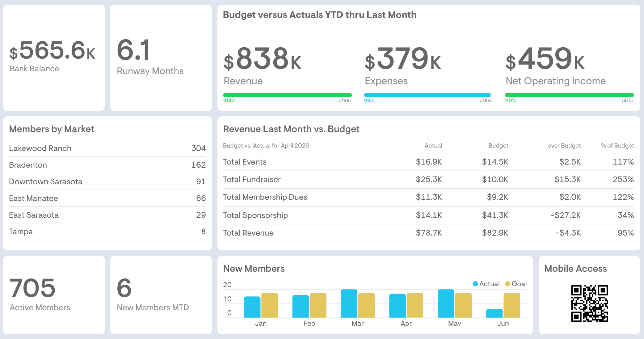The image size is (644, 339).
Task: Click the 705 Active Members figure
Action: [x=32, y=288]
